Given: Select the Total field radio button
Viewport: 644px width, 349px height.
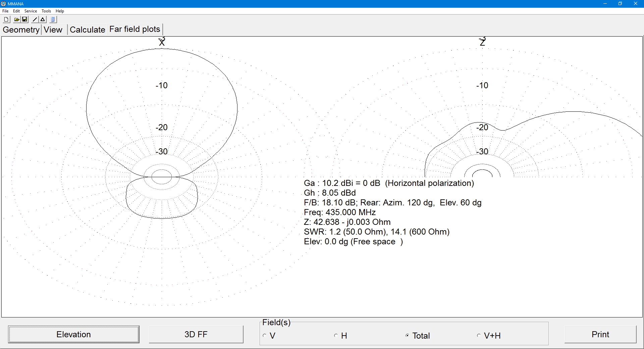Looking at the screenshot, I should (x=407, y=336).
